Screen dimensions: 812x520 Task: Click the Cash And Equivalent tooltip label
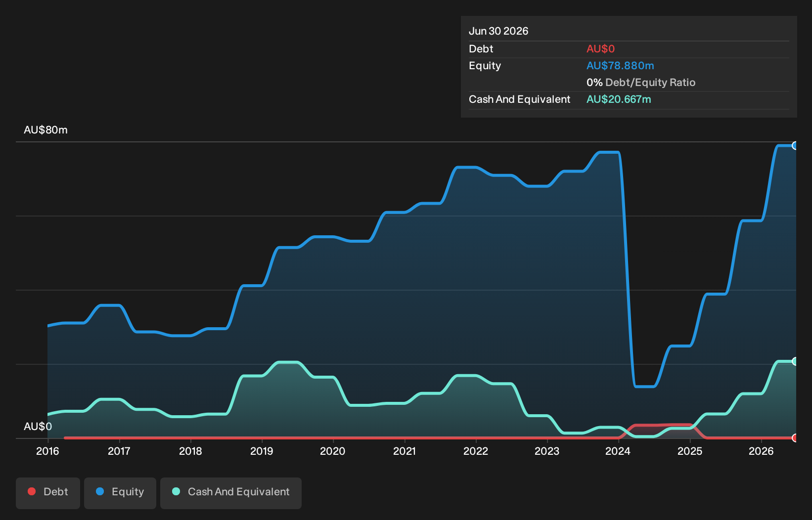coord(519,99)
